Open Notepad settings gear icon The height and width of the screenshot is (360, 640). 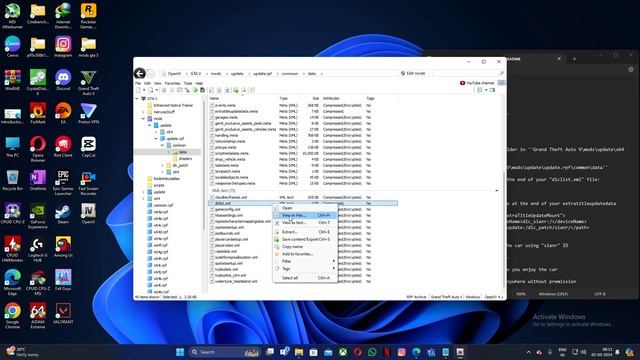[631, 69]
